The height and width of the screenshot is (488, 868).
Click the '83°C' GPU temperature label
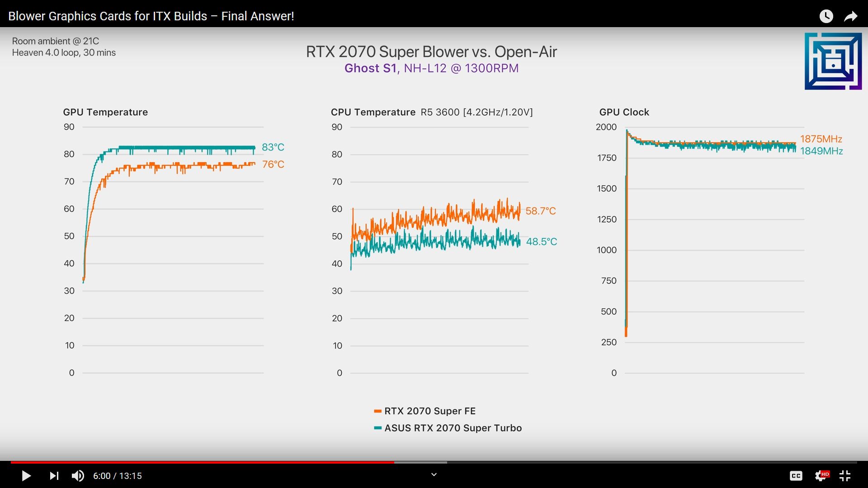[273, 147]
